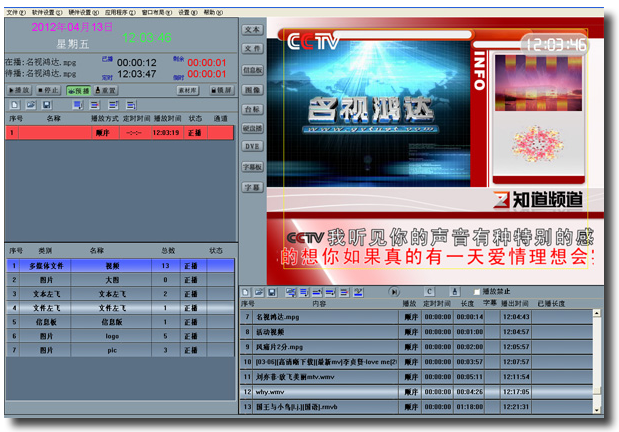Open the 硬件设置 menu
This screenshot has width=619, height=432.
[x=83, y=12]
